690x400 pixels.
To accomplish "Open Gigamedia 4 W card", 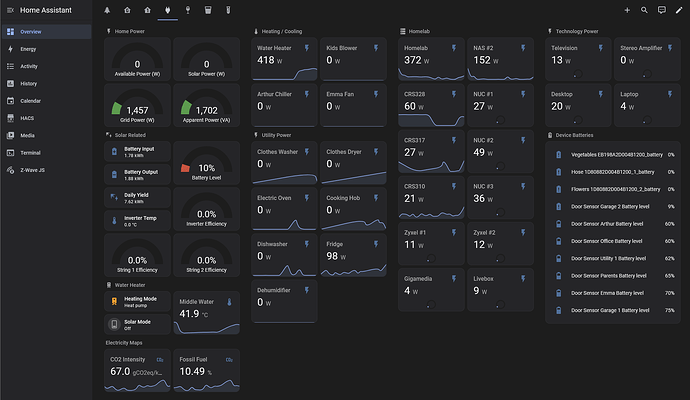I will click(x=431, y=290).
